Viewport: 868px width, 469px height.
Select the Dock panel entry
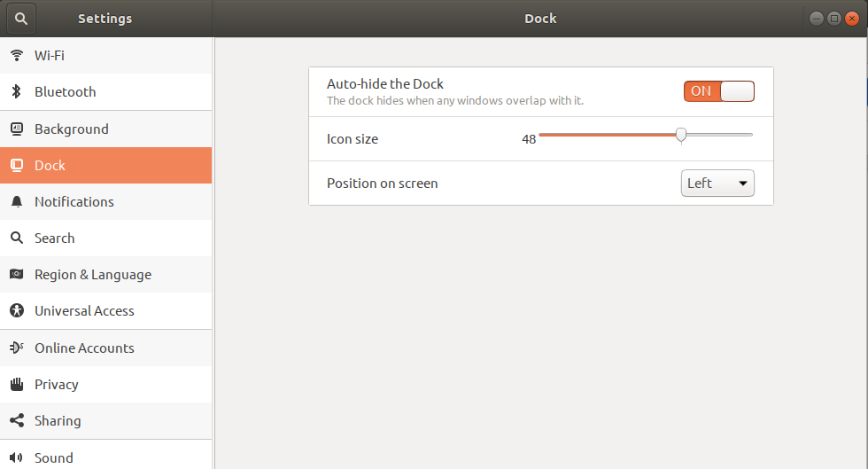coord(50,166)
